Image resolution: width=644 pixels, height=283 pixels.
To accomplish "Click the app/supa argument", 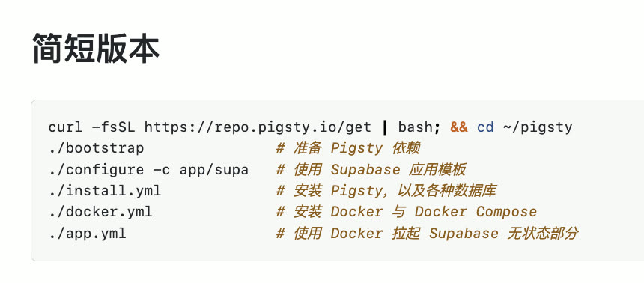I will coord(214,170).
